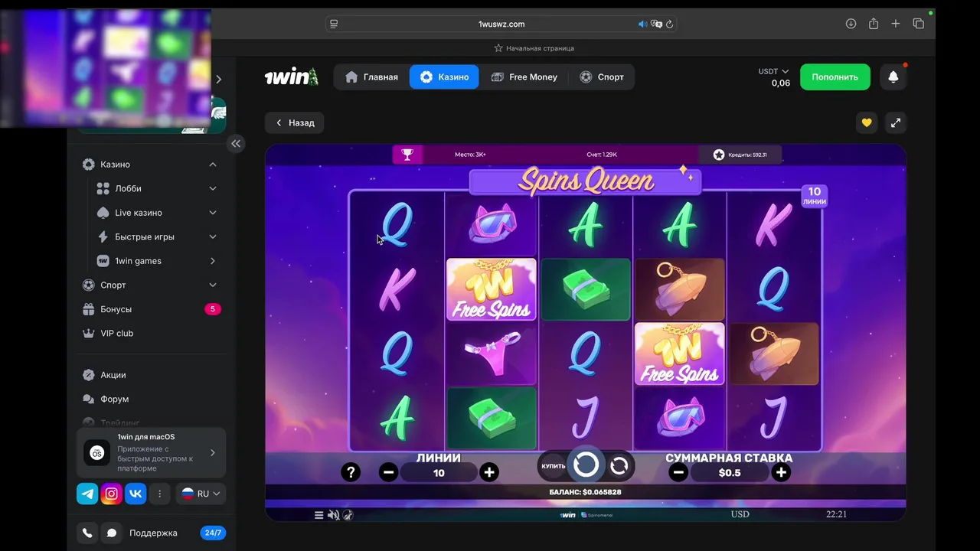Open Начальная страница favorite bookmark

coord(534,48)
